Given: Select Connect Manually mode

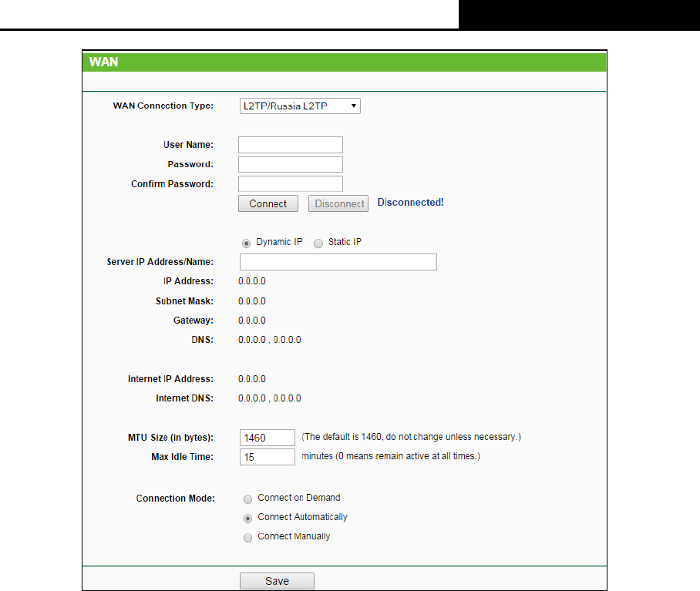Looking at the screenshot, I should click(x=247, y=538).
